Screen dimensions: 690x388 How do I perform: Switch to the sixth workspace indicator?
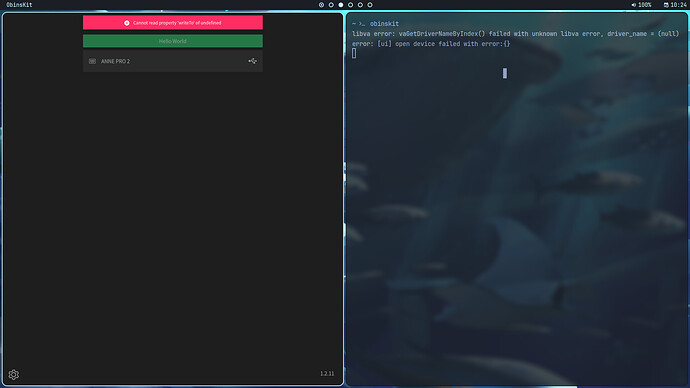point(370,5)
